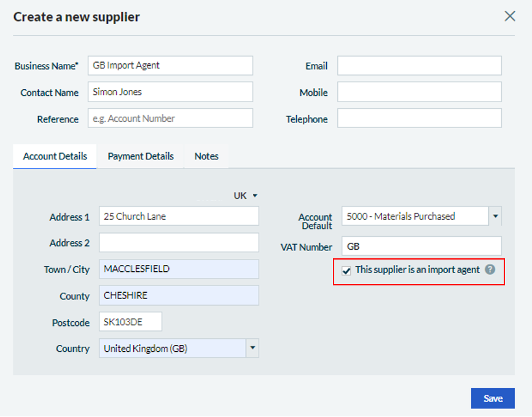Switch to the Payment Details tab

[141, 156]
